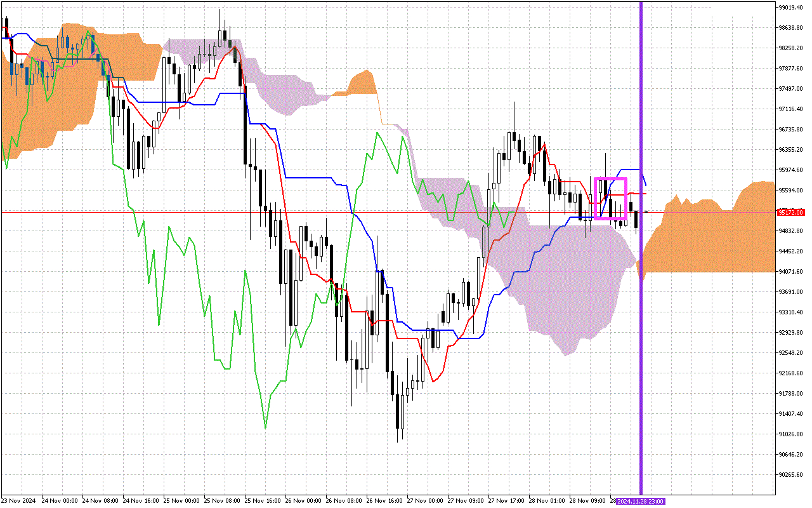
Task: Click the 99019.40 price axis label
Action: pyautogui.click(x=792, y=8)
